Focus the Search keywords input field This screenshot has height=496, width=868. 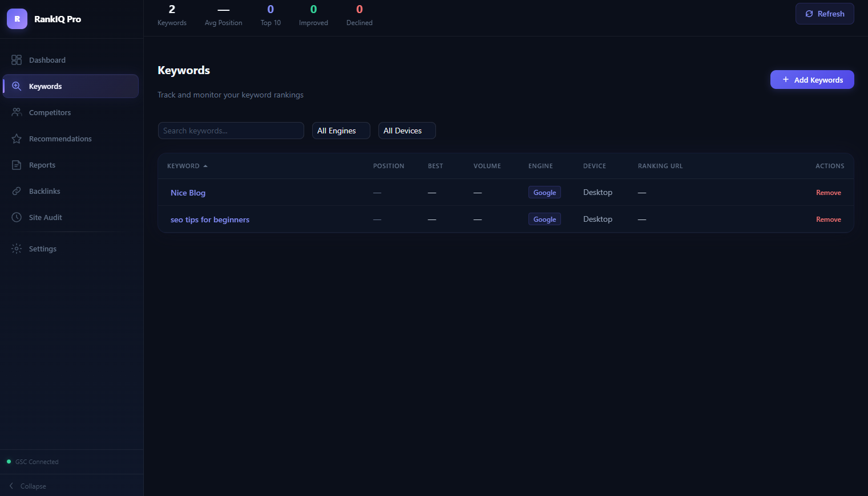coord(231,131)
